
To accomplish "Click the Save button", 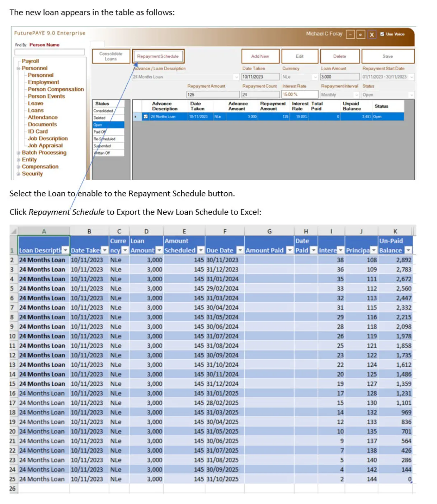I will [388, 56].
